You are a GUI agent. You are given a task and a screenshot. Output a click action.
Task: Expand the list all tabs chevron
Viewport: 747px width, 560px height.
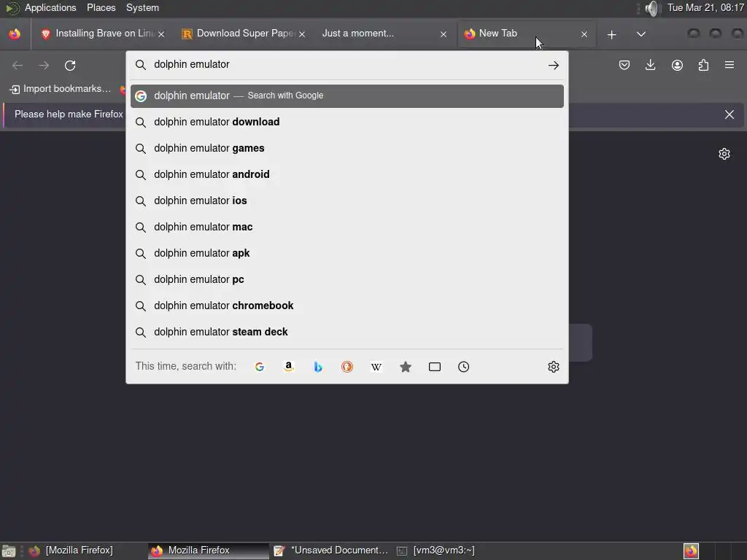tap(641, 34)
